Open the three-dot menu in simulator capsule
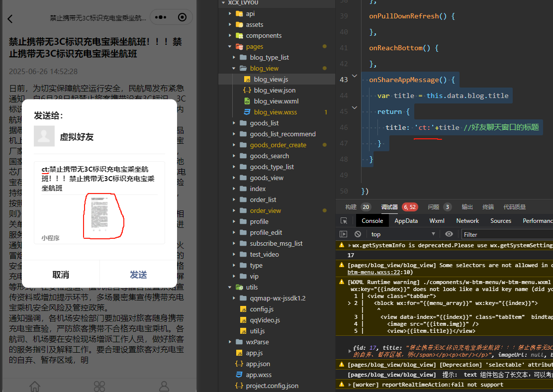 point(160,18)
